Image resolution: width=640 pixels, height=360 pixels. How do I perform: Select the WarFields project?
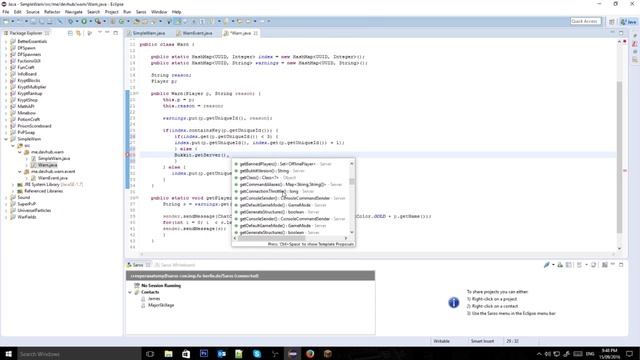[27, 217]
